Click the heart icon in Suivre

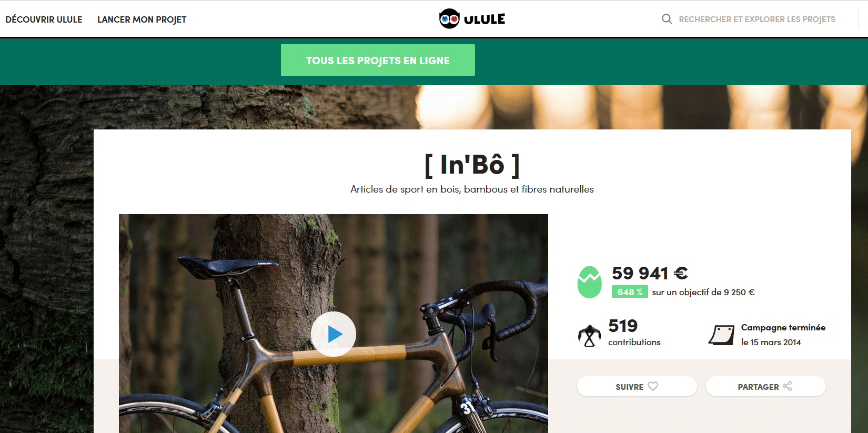653,386
